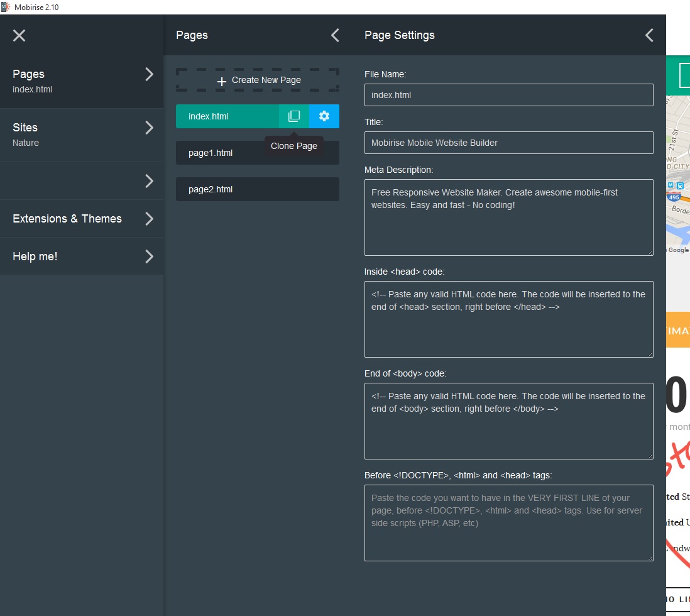Click the Inside head code text area

click(x=508, y=319)
